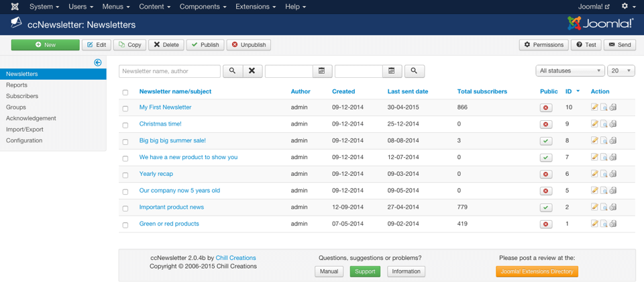Open the preview icon for Green or red products

coord(604,224)
